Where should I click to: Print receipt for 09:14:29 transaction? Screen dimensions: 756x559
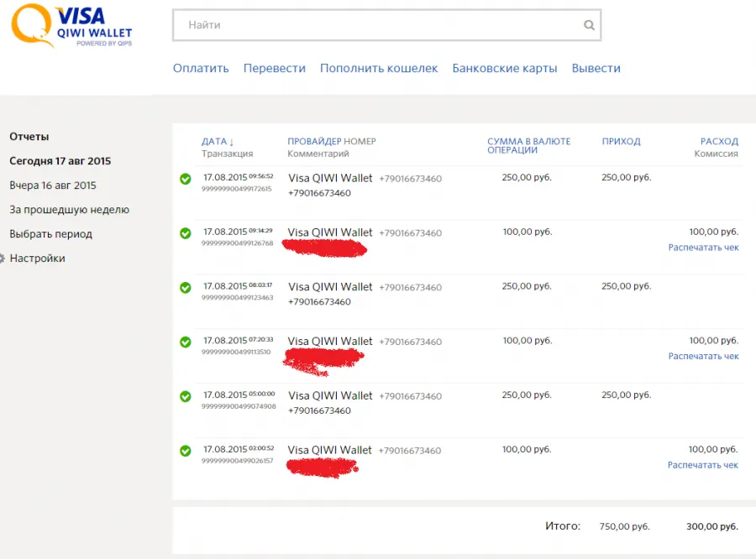point(703,248)
